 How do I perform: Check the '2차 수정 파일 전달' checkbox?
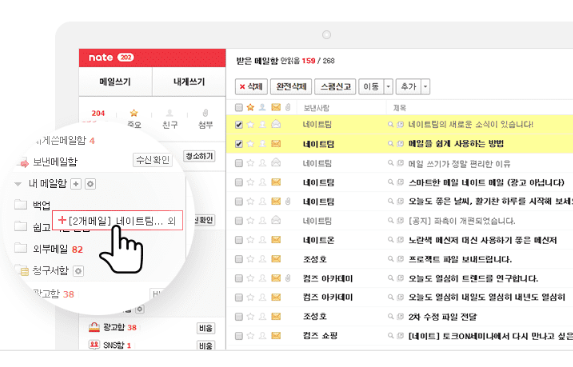(x=239, y=317)
